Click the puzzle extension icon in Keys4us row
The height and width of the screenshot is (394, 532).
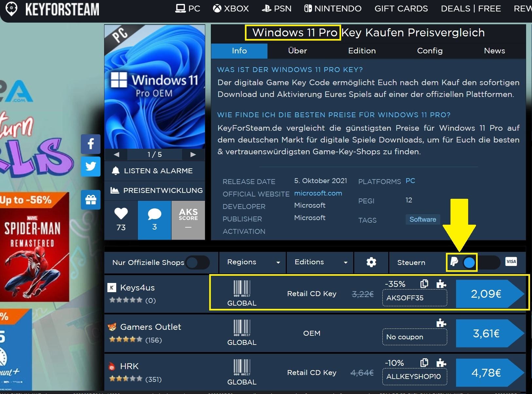(x=441, y=284)
